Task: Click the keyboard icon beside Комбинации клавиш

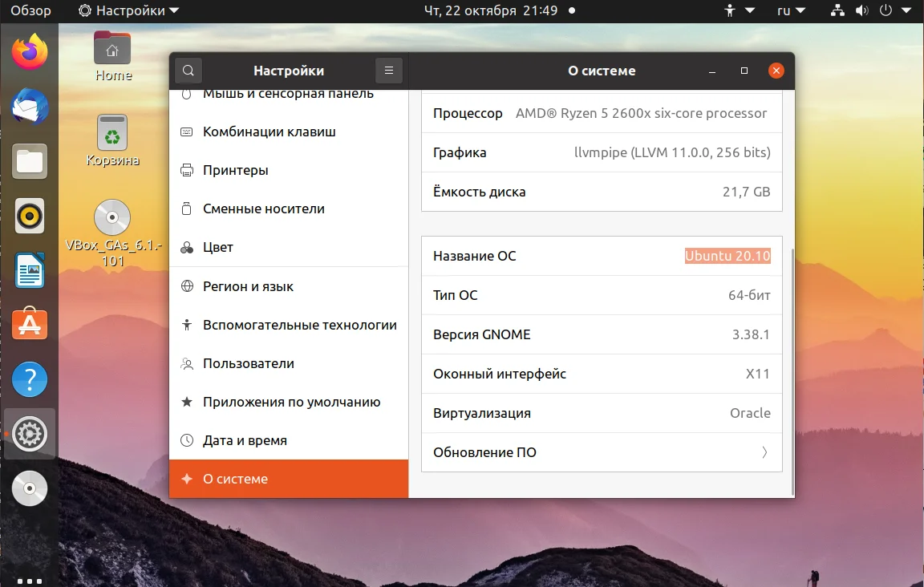Action: pos(186,132)
